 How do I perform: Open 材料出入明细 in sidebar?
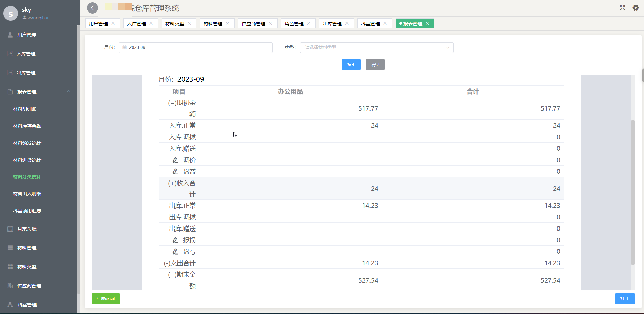click(x=27, y=194)
